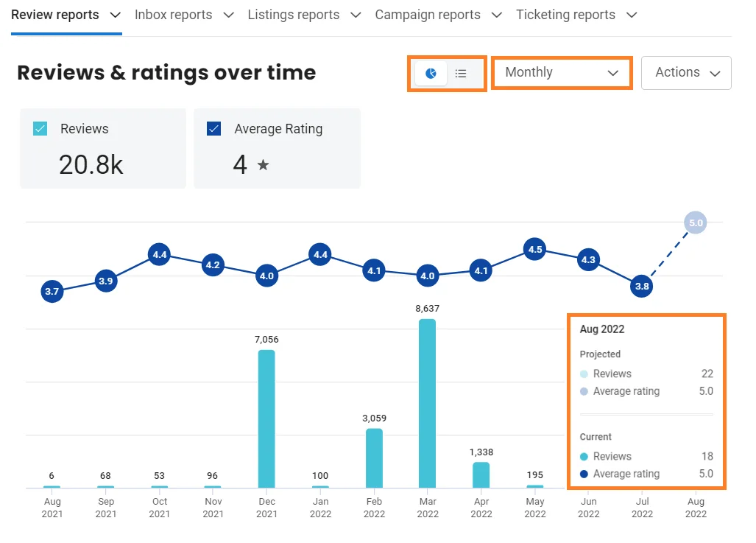The image size is (756, 543).
Task: Click the Mar 2022 bar showing 8,637
Action: click(x=427, y=403)
